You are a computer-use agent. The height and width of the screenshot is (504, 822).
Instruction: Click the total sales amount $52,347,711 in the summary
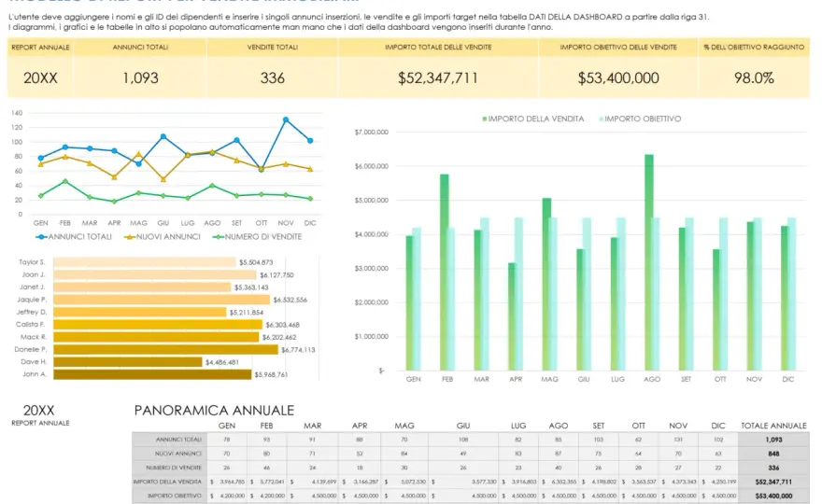pos(438,78)
